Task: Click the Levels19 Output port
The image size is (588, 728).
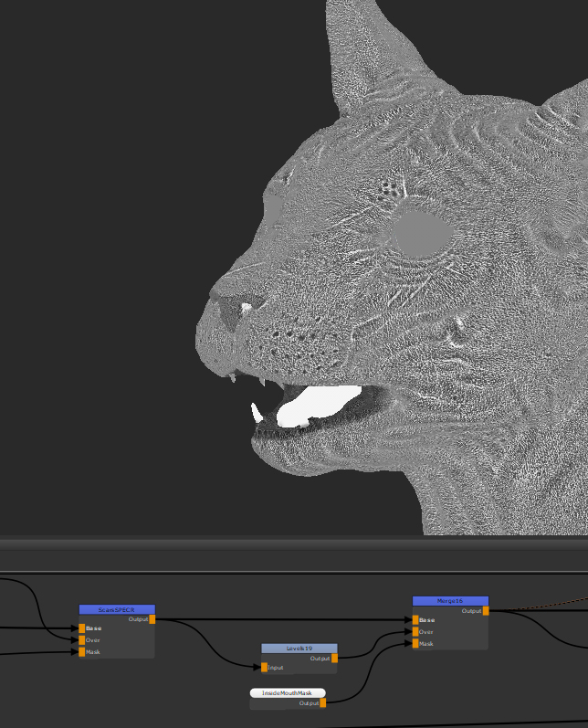Action: pos(334,658)
